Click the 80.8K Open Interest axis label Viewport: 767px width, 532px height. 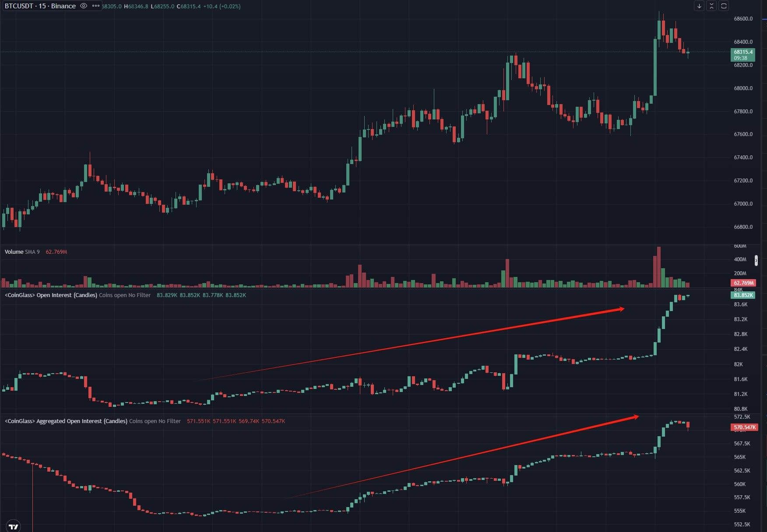click(x=740, y=409)
